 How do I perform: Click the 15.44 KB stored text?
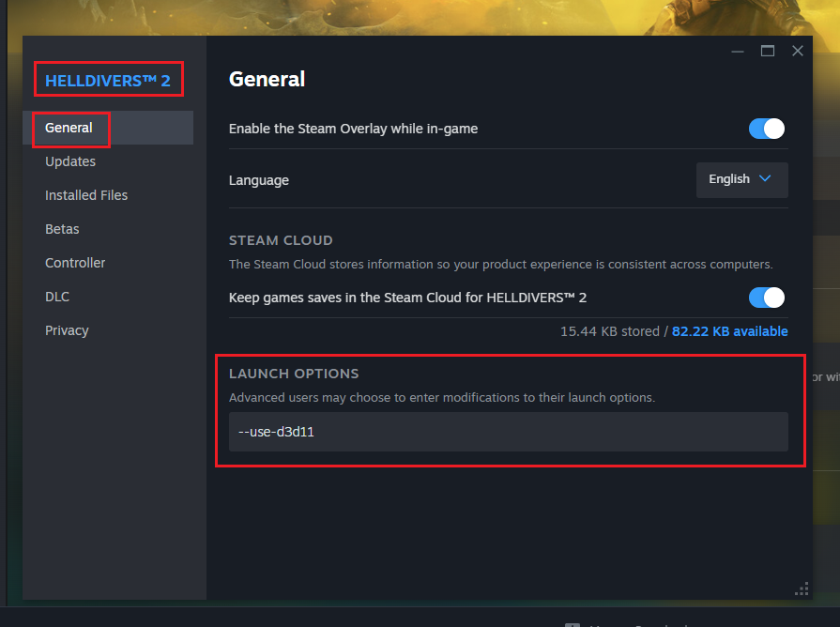(610, 331)
